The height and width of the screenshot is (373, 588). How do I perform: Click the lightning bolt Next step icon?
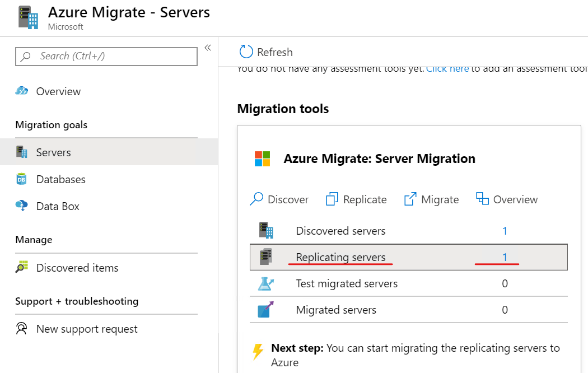(x=258, y=352)
